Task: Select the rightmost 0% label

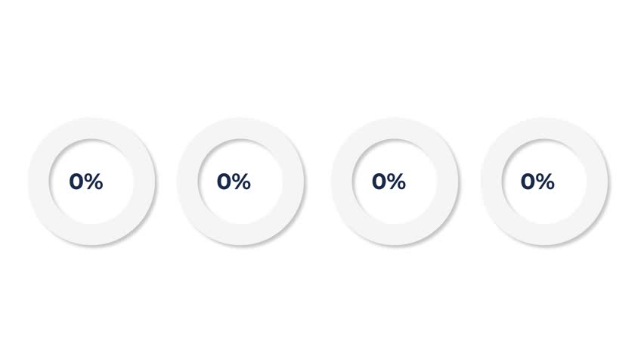Action: tap(537, 181)
